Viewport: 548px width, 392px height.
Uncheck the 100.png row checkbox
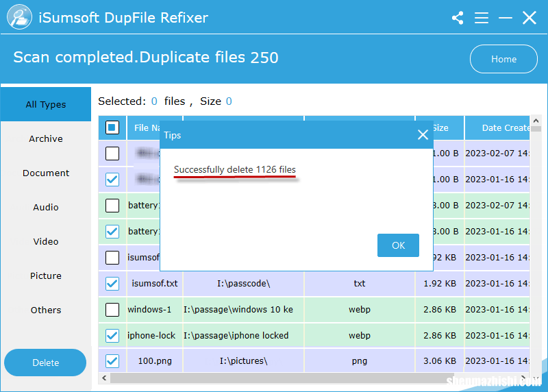112,361
